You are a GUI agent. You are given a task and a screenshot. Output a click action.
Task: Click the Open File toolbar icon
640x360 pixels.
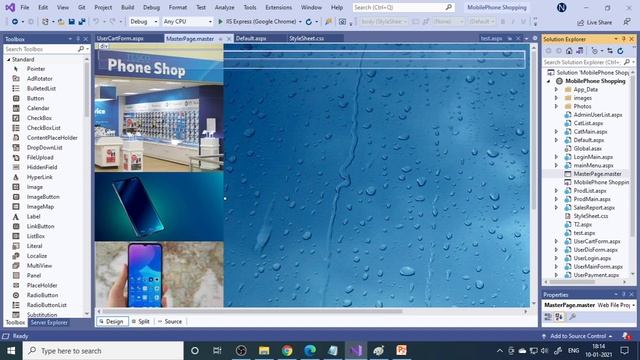[61, 22]
